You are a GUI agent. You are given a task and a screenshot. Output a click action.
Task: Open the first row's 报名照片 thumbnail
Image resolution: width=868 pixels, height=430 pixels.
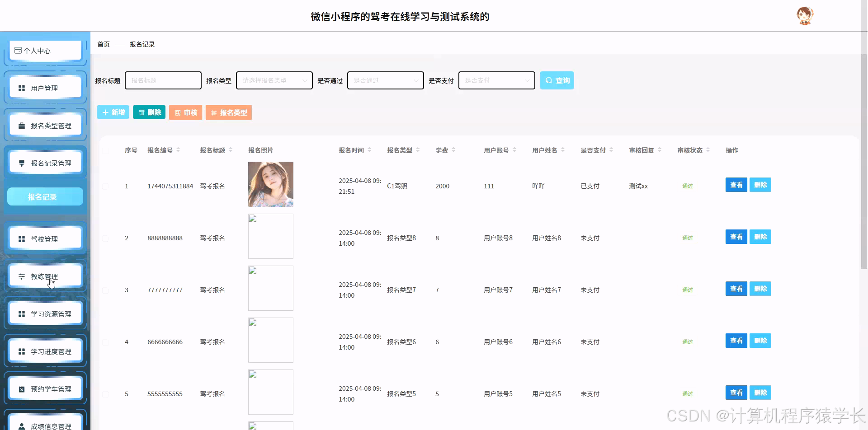270,184
